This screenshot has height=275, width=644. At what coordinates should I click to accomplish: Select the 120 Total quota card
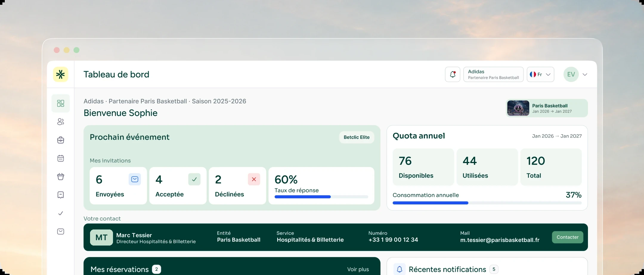tap(551, 167)
